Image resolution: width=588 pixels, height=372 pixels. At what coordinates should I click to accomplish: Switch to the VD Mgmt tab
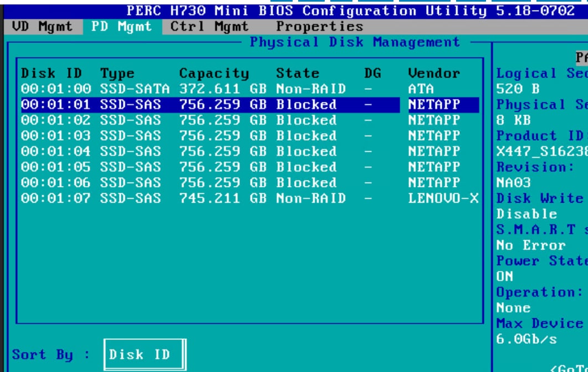[x=42, y=27]
